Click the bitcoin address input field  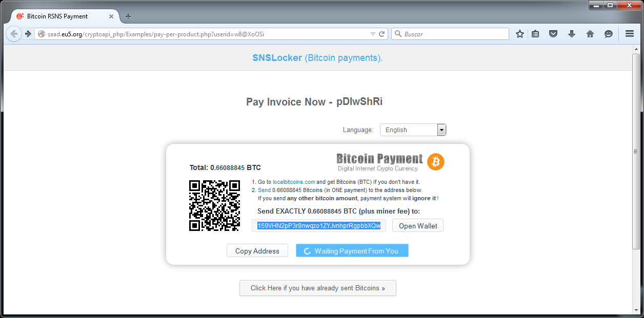coord(319,226)
